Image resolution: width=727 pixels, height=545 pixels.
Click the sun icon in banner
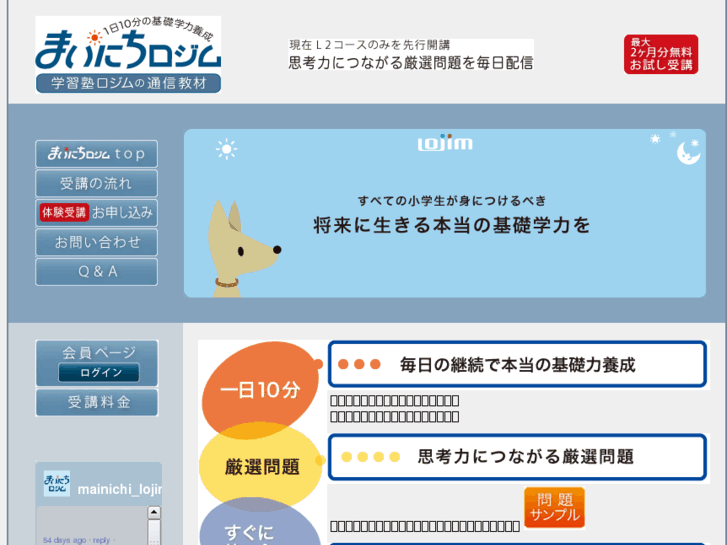point(226,149)
